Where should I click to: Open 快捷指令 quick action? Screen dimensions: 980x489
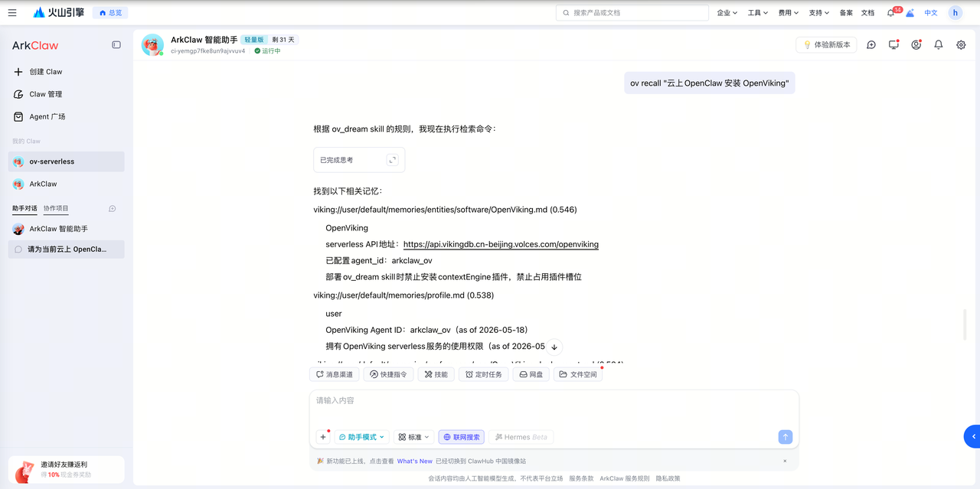pos(388,375)
